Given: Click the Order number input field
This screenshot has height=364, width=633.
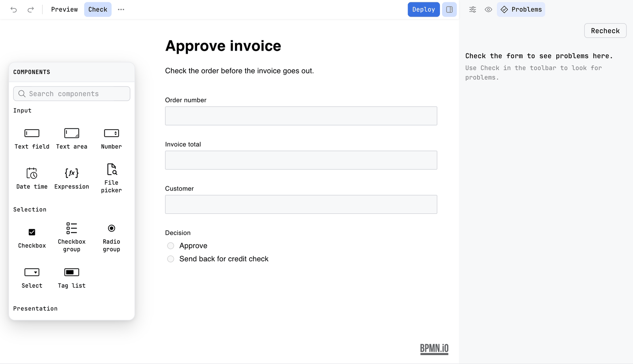Looking at the screenshot, I should pos(301,116).
